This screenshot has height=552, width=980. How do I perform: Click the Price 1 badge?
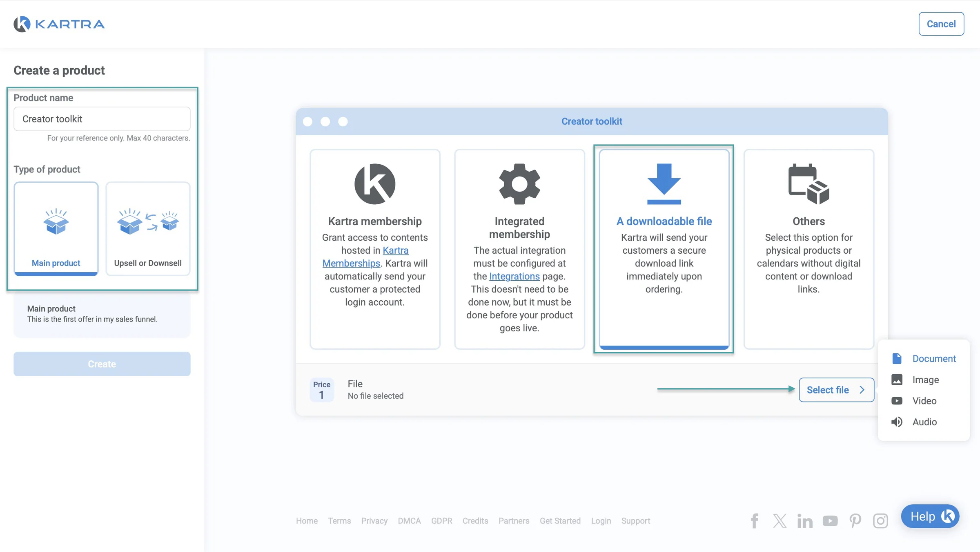tap(322, 390)
